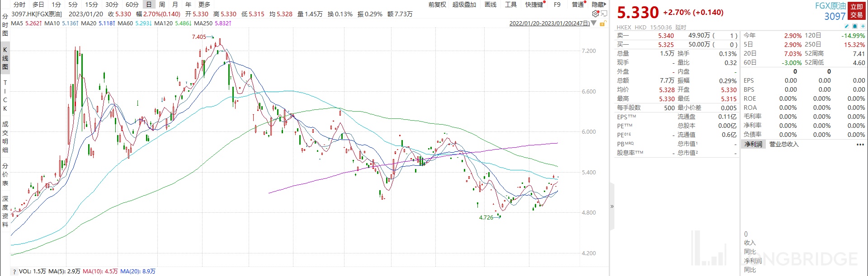
Task: Click the MA120 indicator label
Action: click(x=163, y=23)
